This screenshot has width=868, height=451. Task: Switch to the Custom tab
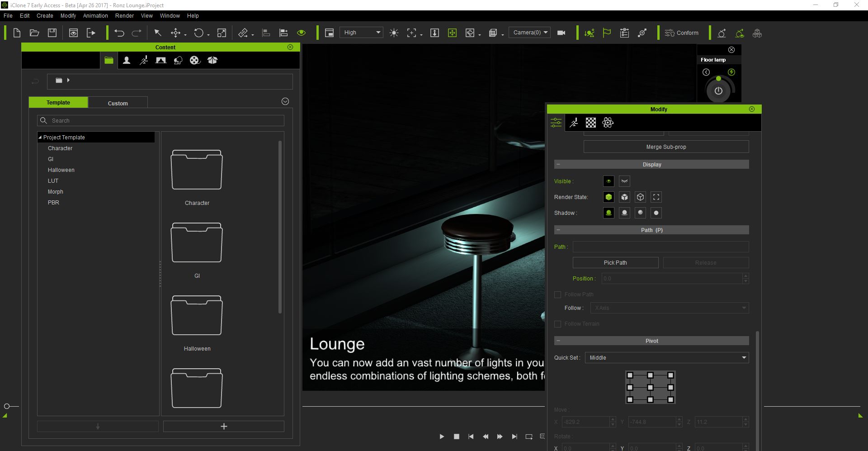(x=118, y=103)
